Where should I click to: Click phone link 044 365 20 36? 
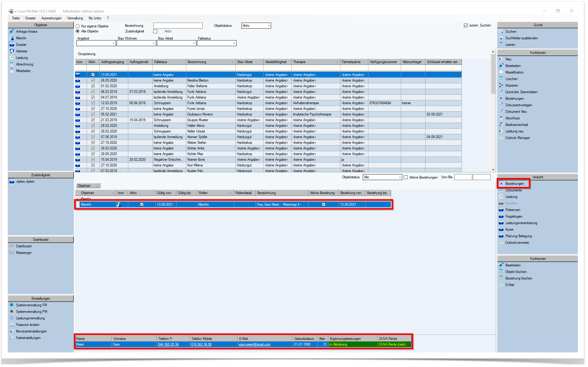tap(168, 344)
